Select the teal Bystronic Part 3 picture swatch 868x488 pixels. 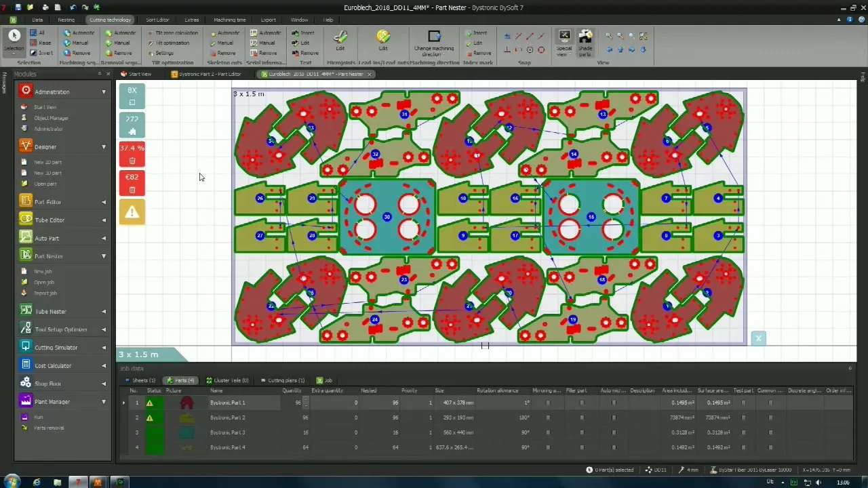(x=186, y=432)
